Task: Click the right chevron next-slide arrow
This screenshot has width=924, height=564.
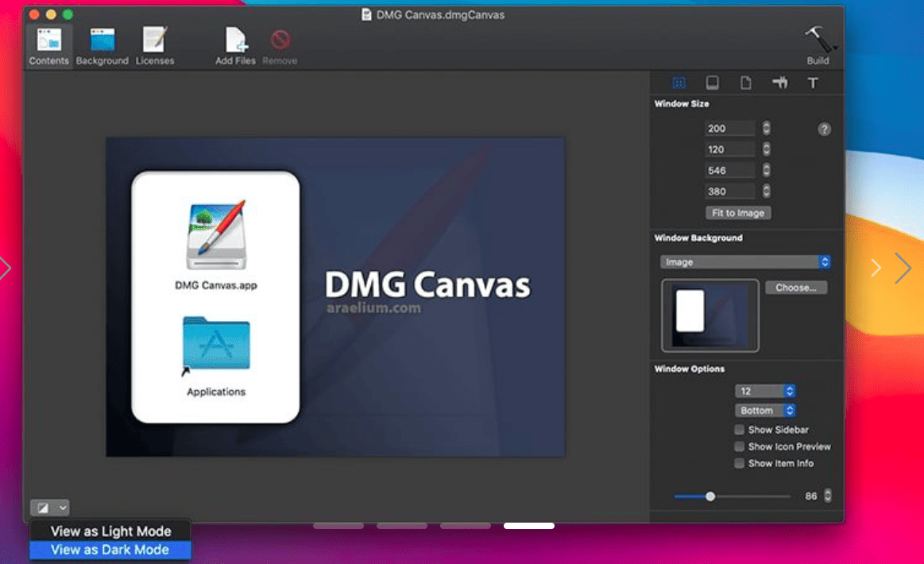Action: pyautogui.click(x=903, y=268)
